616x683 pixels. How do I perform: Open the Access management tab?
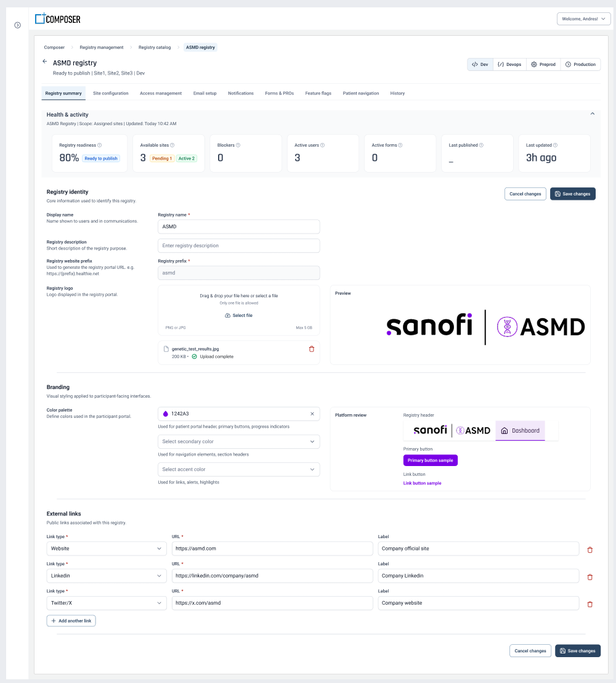coord(161,93)
